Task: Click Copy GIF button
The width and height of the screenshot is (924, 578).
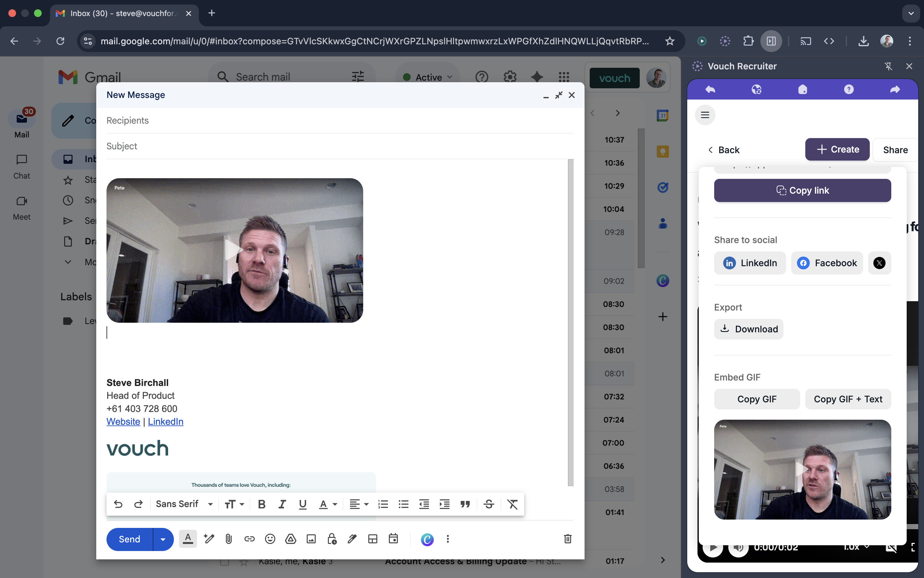Action: [757, 399]
